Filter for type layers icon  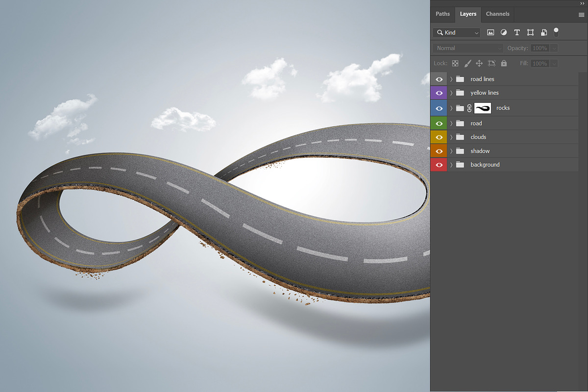517,32
